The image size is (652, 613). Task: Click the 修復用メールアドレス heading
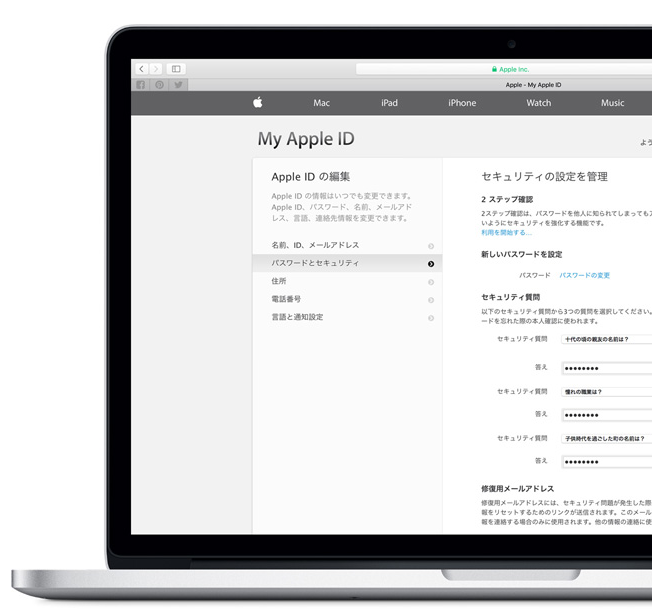click(x=517, y=489)
